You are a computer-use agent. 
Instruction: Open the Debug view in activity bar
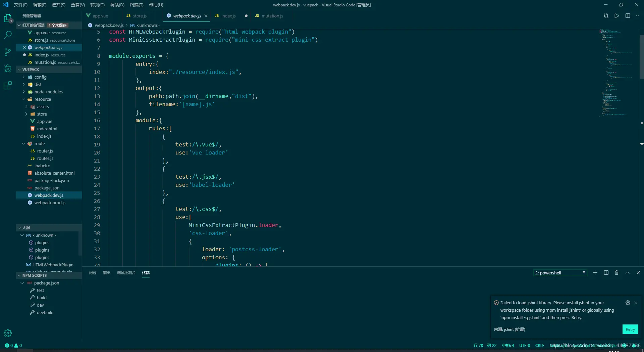point(8,69)
